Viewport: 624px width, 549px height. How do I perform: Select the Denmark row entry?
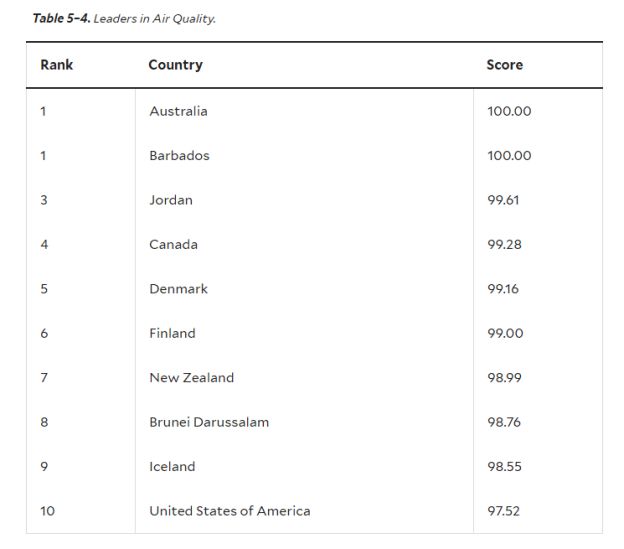(x=178, y=289)
